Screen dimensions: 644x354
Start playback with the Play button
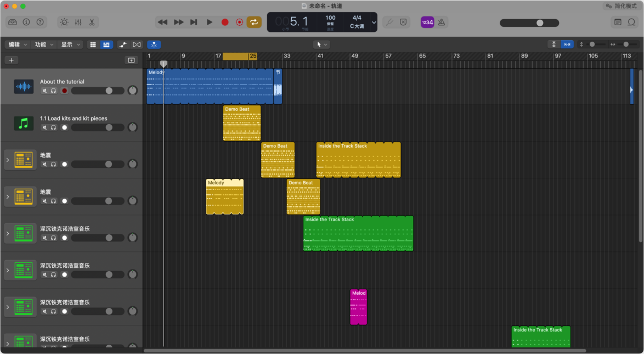210,22
